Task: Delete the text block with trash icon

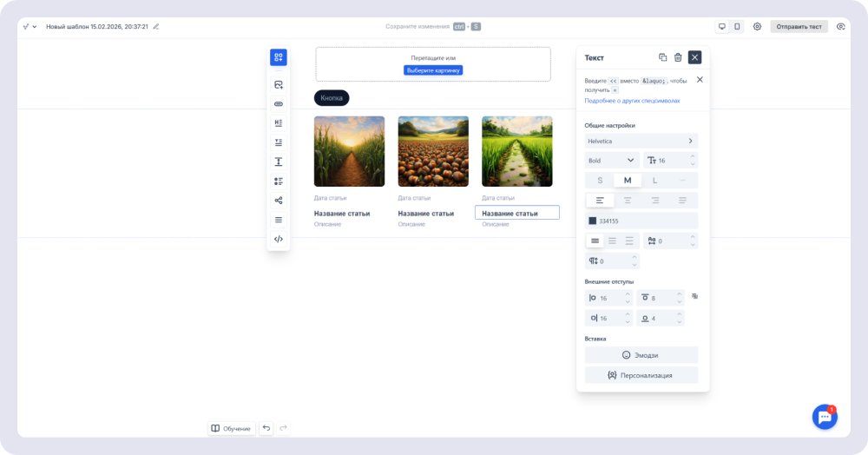Action: point(678,57)
